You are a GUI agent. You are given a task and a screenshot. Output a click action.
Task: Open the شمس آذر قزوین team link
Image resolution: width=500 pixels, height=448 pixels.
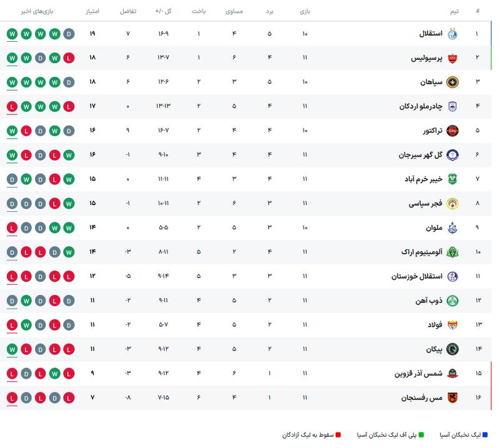[418, 374]
